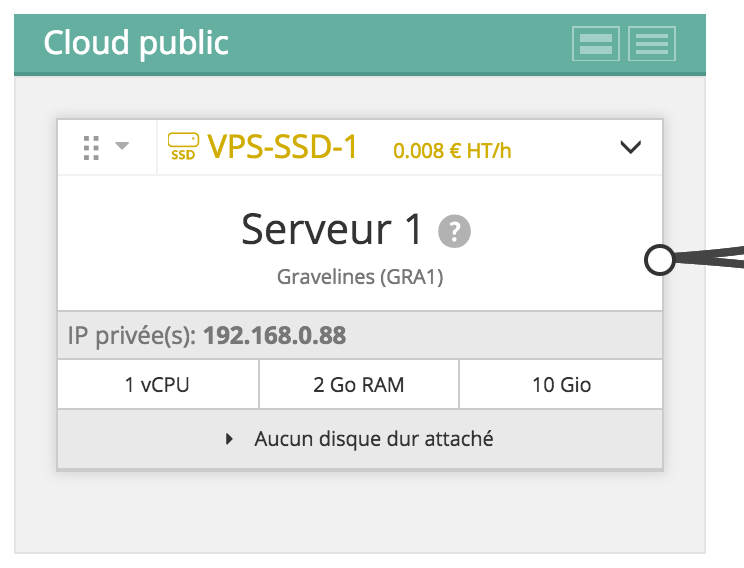Click the circular link connector on the server card
This screenshot has height=568, width=744.
(x=659, y=261)
